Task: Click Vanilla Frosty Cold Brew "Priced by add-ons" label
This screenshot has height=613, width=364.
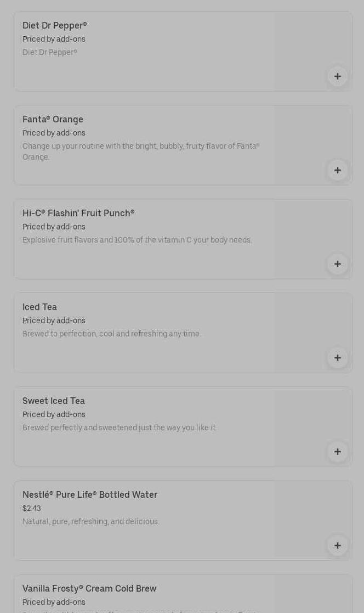Action: [54, 603]
